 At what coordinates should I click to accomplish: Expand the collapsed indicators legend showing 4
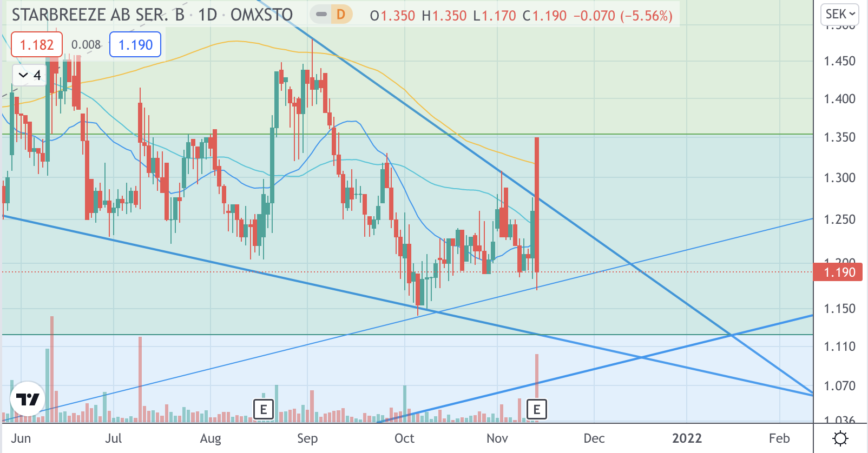(x=30, y=75)
